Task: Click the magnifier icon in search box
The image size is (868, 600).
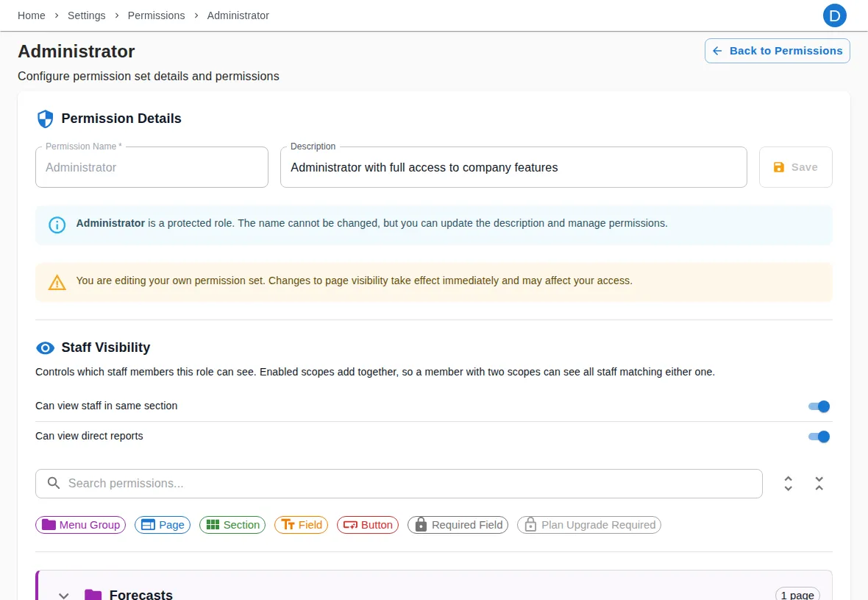Action: click(54, 483)
